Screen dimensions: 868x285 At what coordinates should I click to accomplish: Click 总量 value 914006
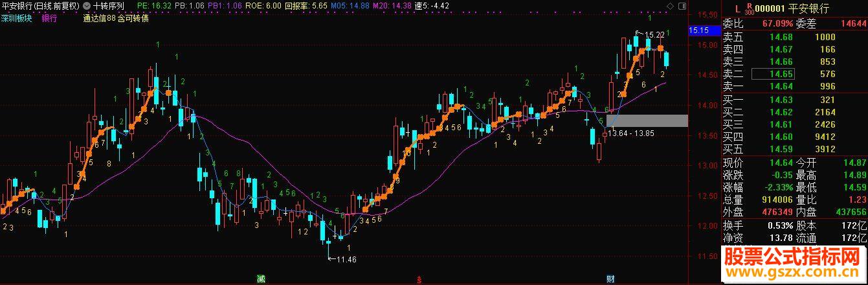777,199
